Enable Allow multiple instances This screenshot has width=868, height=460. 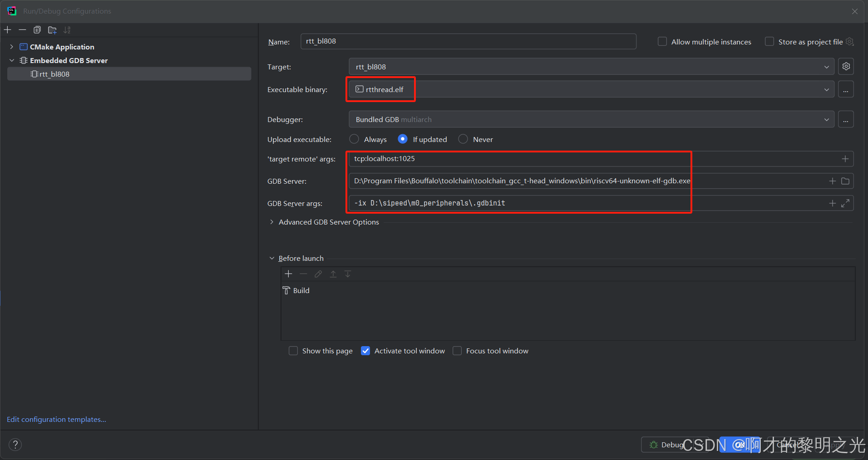pyautogui.click(x=661, y=41)
